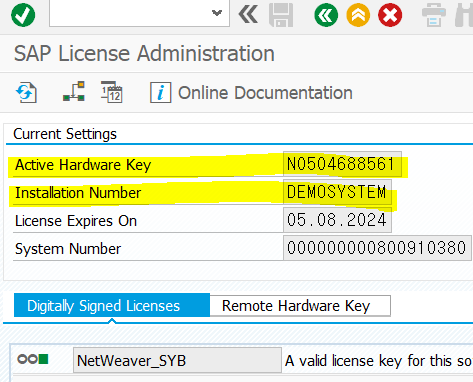Collapse the command field with double-chevron icon
Image resolution: width=473 pixels, height=382 pixels.
pyautogui.click(x=248, y=15)
